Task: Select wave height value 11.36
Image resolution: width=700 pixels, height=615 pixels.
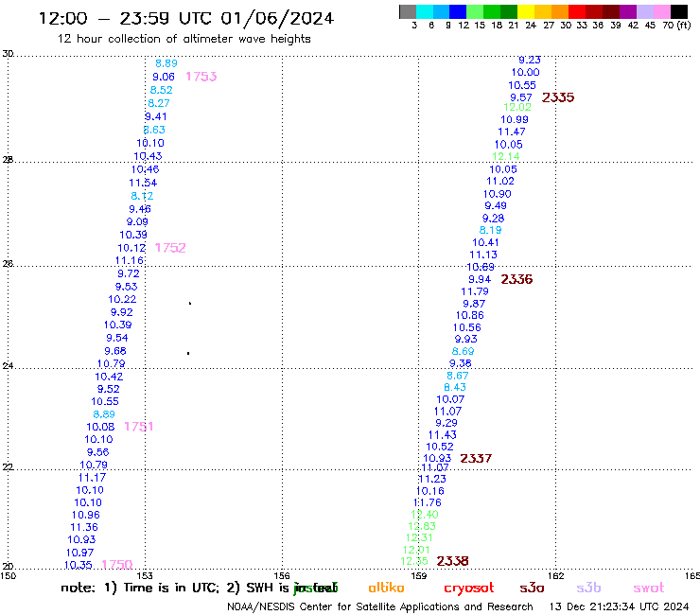Action: pos(84,527)
